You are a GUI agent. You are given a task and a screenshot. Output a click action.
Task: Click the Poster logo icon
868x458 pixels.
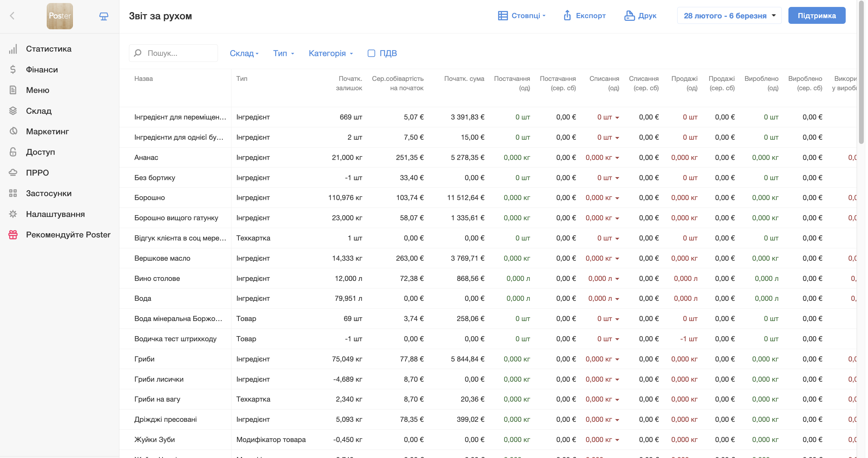point(60,16)
